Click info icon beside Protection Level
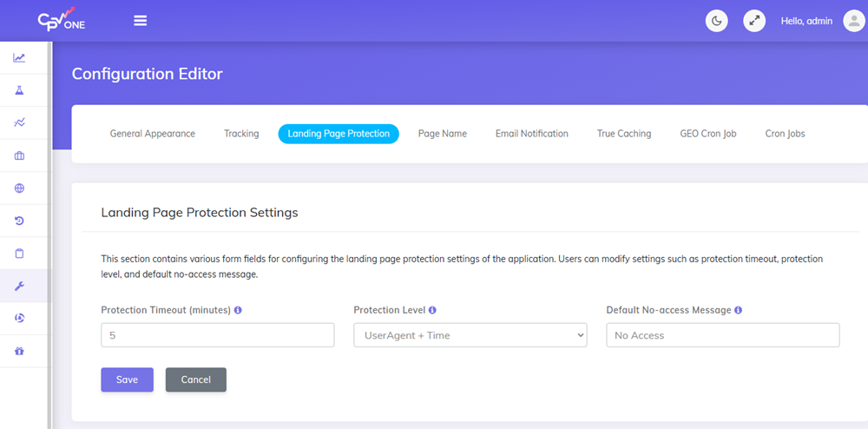The height and width of the screenshot is (429, 868). pos(432,310)
